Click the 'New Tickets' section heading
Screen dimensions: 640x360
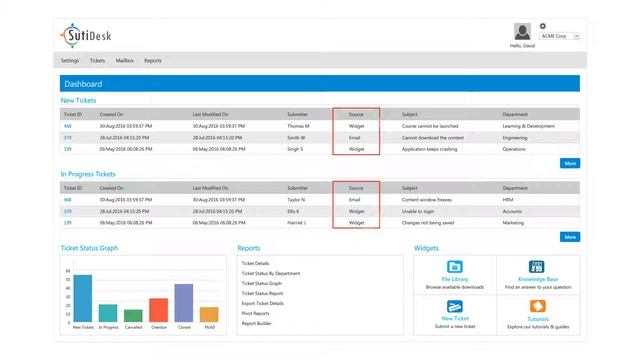tap(78, 100)
